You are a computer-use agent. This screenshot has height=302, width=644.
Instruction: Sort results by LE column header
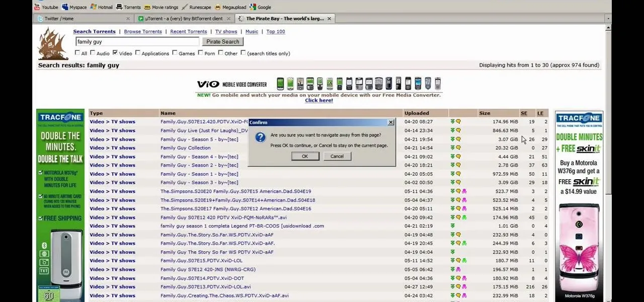[540, 113]
